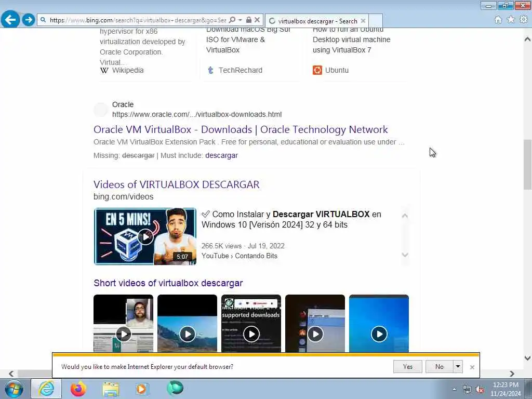Image resolution: width=532 pixels, height=399 pixels.
Task: Play the fourth short video with dark screen
Action: click(315, 323)
